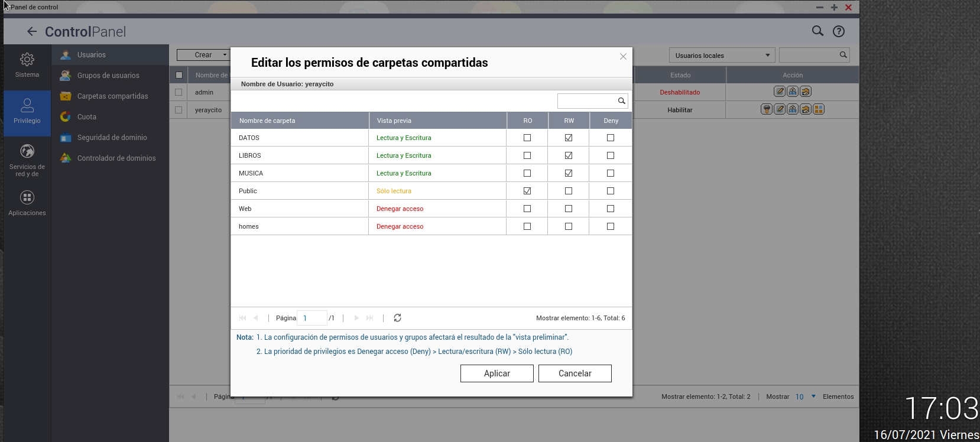Open Grupos de usuarios menu item

click(108, 76)
